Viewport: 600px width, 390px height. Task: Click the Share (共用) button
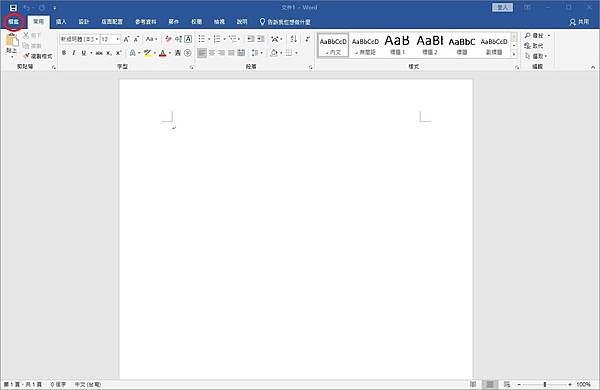pyautogui.click(x=579, y=22)
